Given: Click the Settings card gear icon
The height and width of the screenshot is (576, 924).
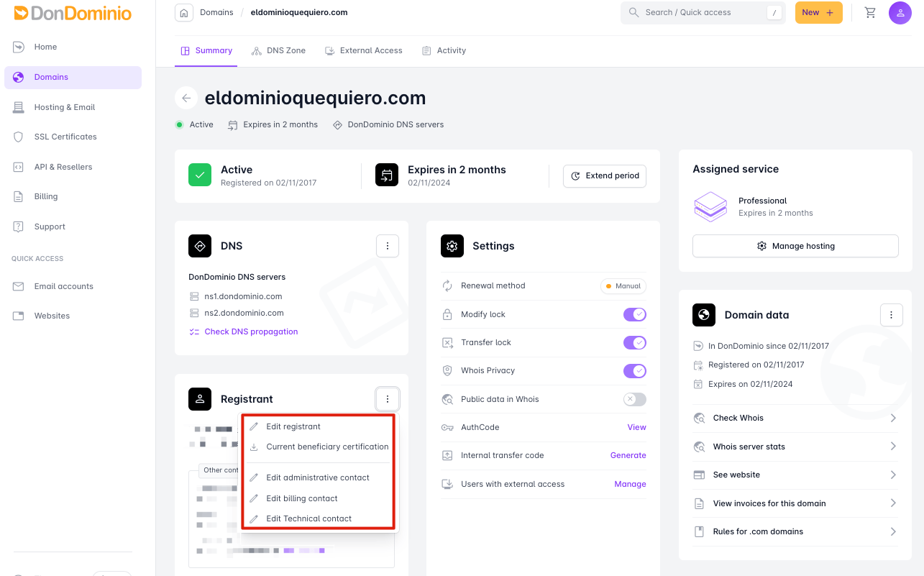Looking at the screenshot, I should [452, 246].
